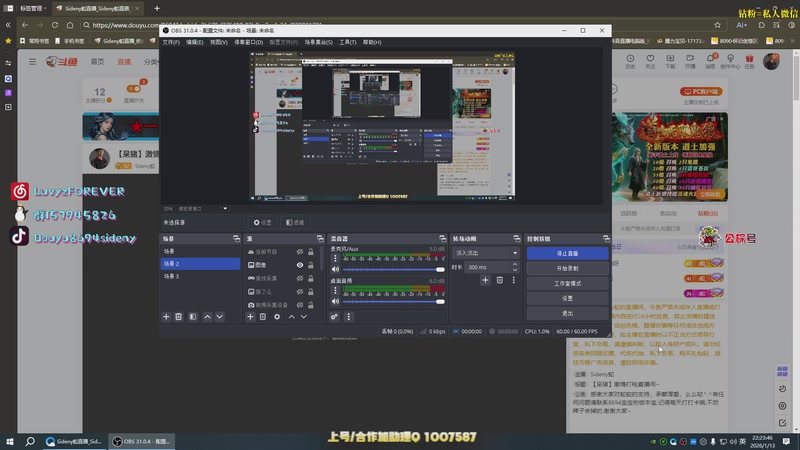Remove the selected source with the sources trash icon
Image resolution: width=800 pixels, height=450 pixels.
pyautogui.click(x=263, y=317)
